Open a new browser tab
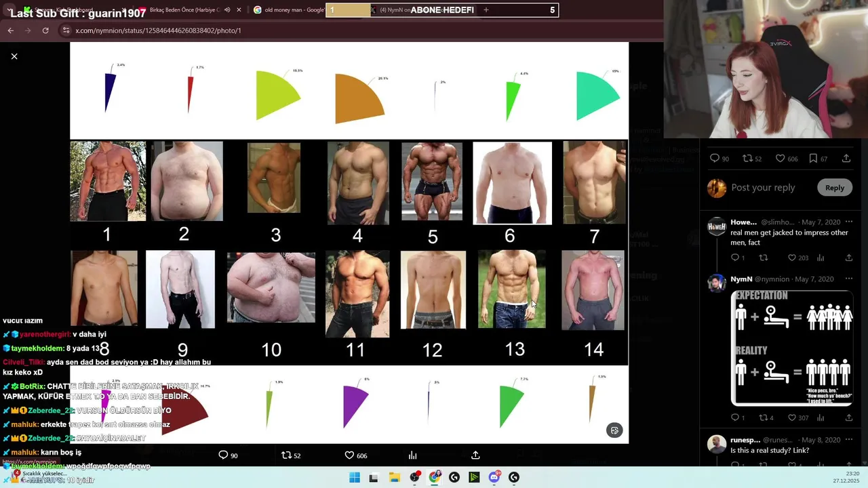This screenshot has width=868, height=488. click(486, 10)
